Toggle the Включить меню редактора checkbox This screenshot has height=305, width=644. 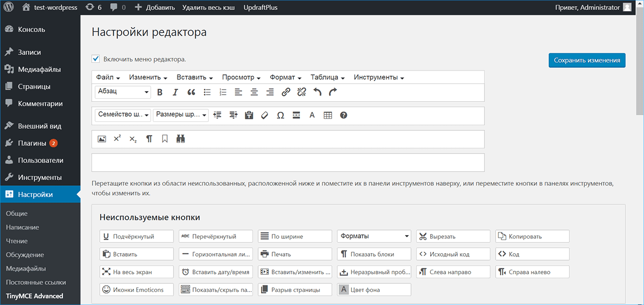(x=96, y=59)
